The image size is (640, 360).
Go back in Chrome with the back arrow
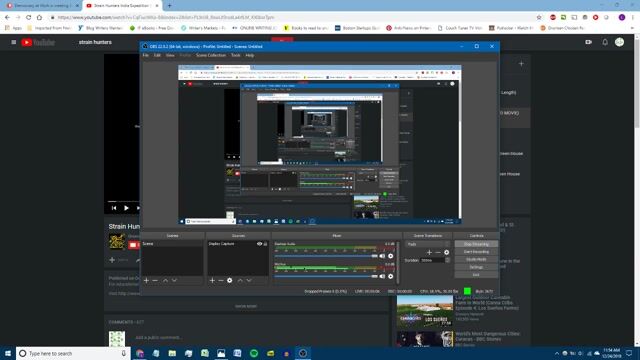coord(7,17)
